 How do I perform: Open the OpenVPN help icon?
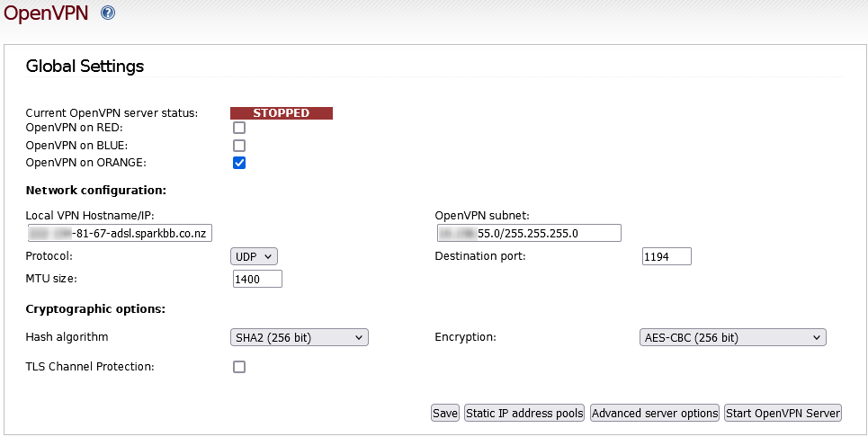[x=108, y=13]
